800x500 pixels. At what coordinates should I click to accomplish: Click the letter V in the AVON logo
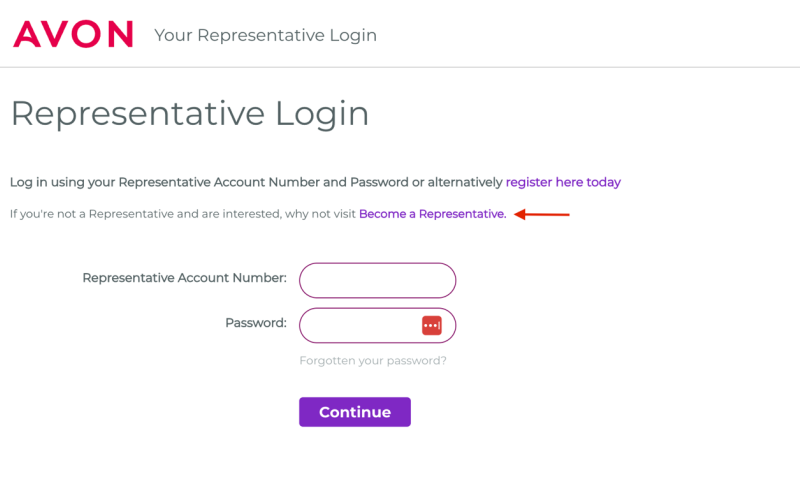point(56,34)
